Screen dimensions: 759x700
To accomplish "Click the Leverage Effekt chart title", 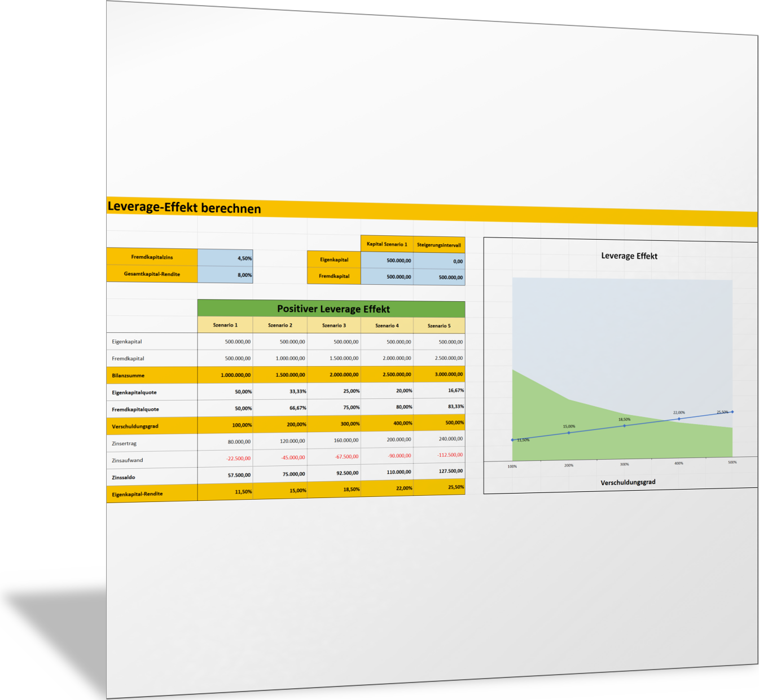I will point(629,256).
